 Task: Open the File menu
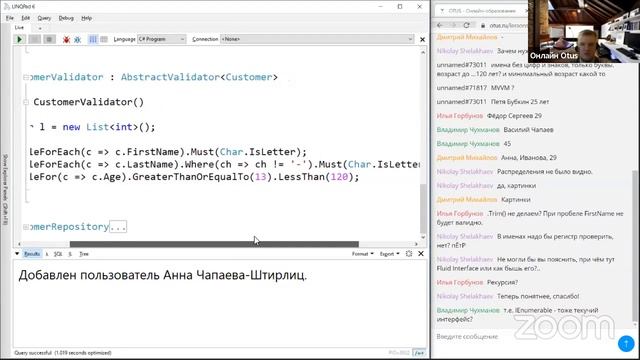pyautogui.click(x=10, y=18)
